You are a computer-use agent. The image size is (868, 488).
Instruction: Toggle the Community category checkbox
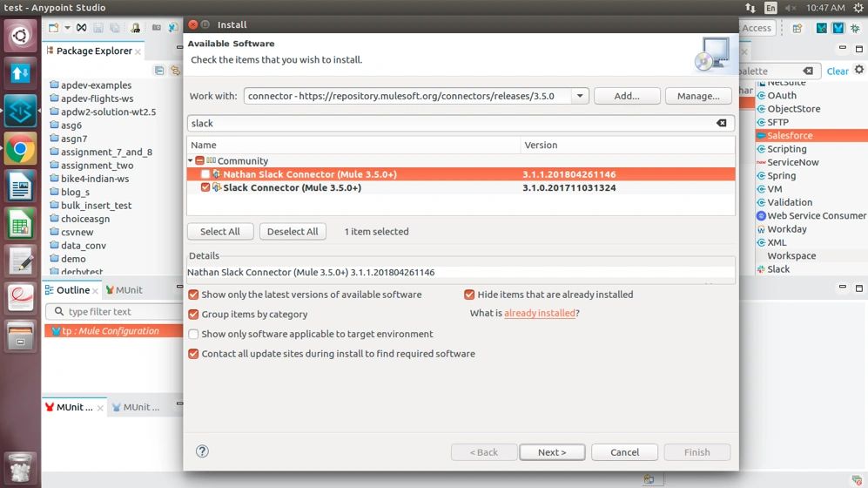click(200, 160)
